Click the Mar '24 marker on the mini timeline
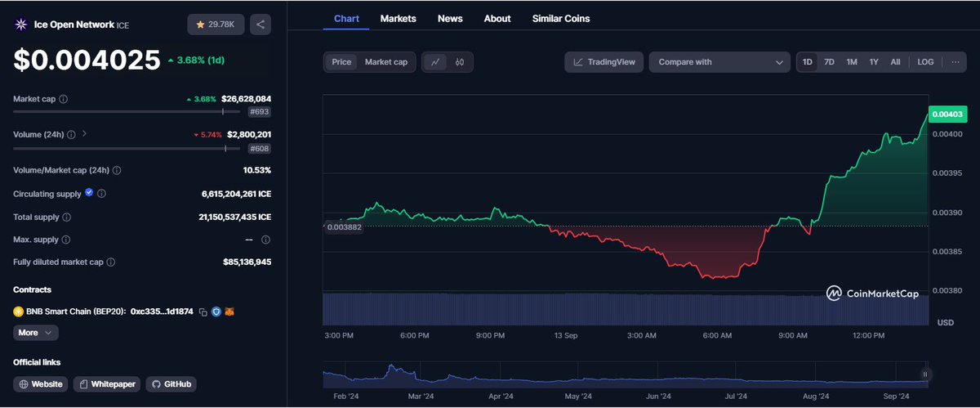980x408 pixels. (x=420, y=397)
